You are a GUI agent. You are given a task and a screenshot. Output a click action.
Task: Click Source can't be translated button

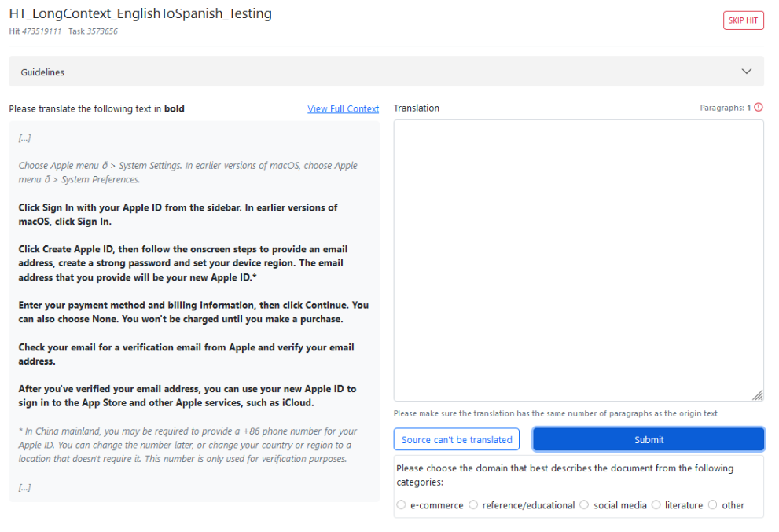coord(457,440)
